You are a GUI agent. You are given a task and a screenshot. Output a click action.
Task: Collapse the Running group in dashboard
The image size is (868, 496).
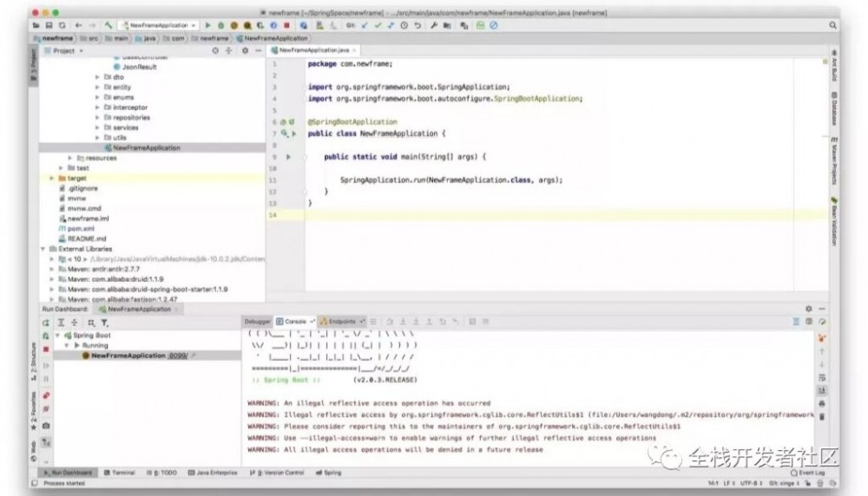[67, 346]
